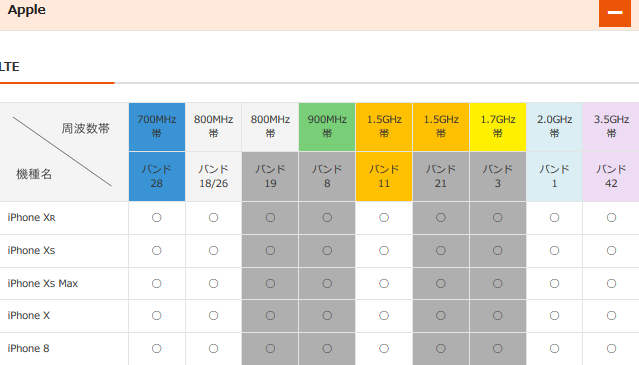639x365 pixels.
Task: Click the バンド 21 header cell
Action: pos(441,176)
